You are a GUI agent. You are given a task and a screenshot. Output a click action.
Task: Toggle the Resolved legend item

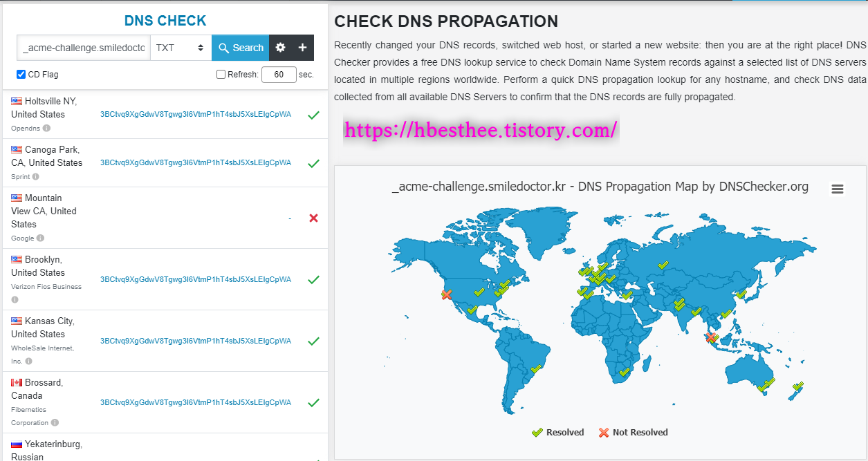click(557, 433)
